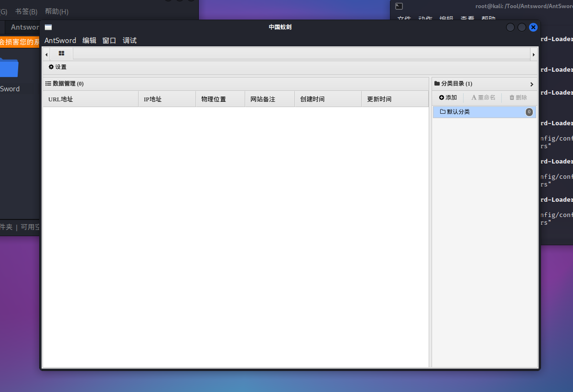573x392 pixels.
Task: Select the 默认分类 folder row
Action: coord(484,112)
